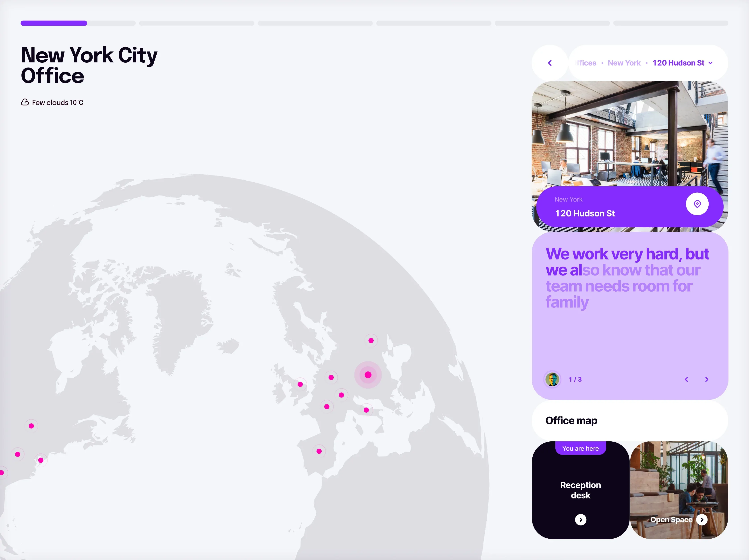Click the Reception desk arrow icon
The height and width of the screenshot is (560, 749).
pyautogui.click(x=580, y=519)
